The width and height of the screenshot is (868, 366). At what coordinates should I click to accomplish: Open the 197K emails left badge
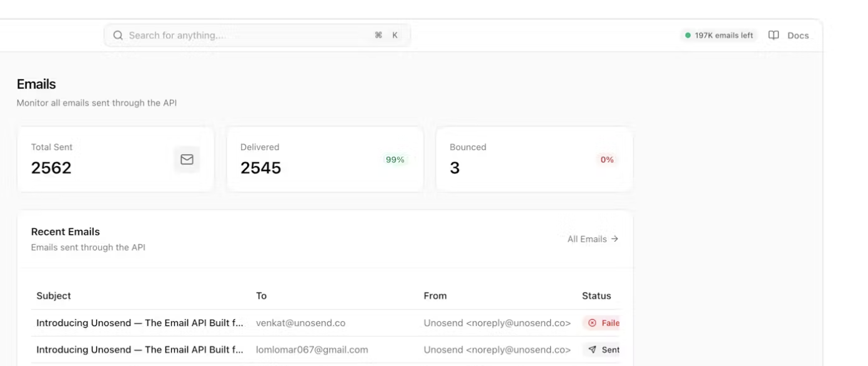[719, 36]
